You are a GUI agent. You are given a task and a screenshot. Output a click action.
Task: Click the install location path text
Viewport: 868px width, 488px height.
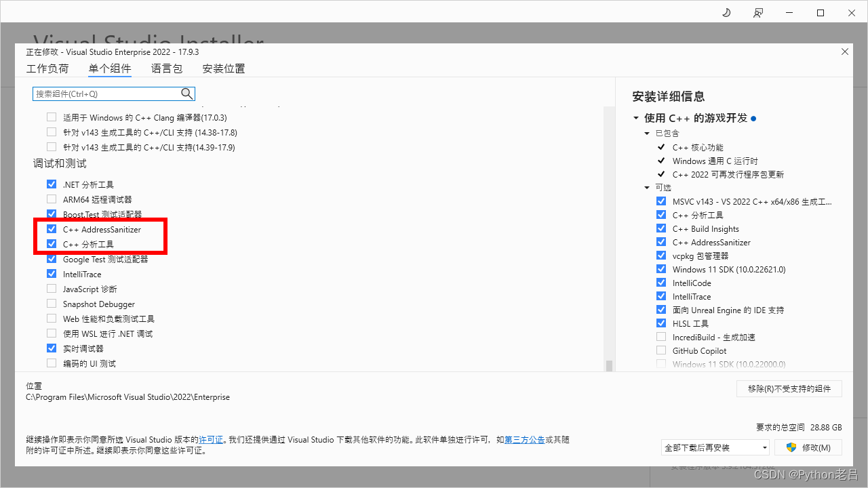[127, 397]
